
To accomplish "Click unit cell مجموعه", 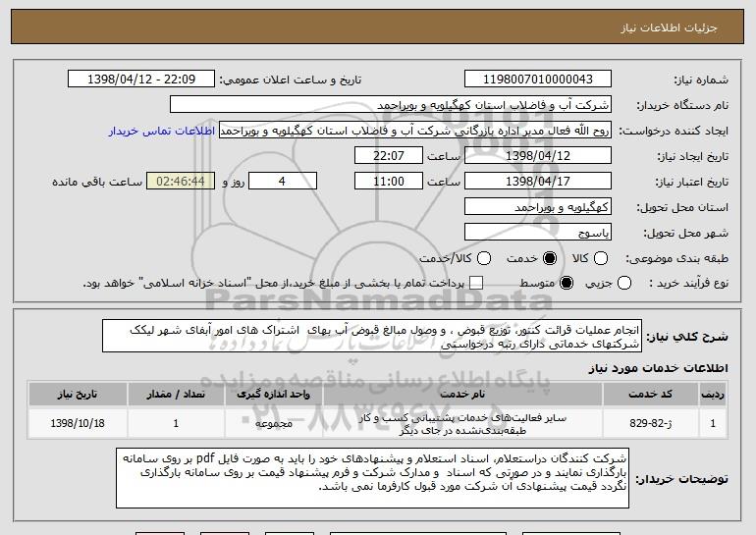I will pos(273,423).
